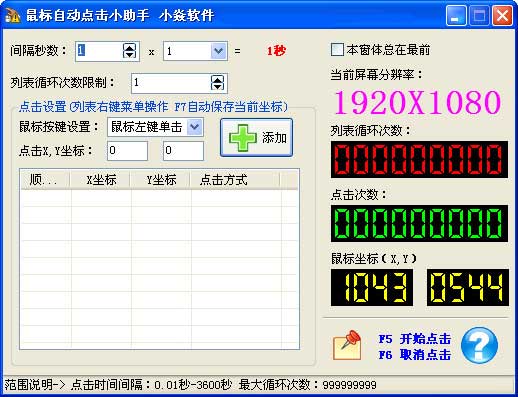Click the 当前屏幕分辨率 label
The image size is (518, 397).
tap(376, 74)
